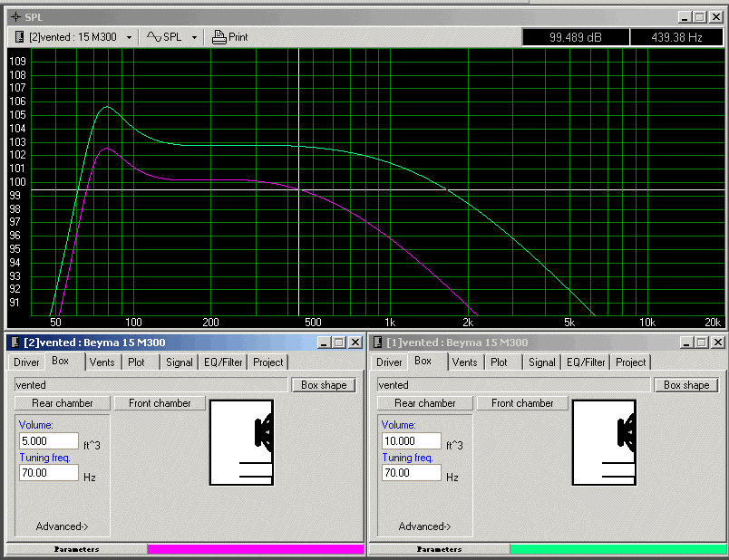729x560 pixels.
Task: Open the SPL plot type dropdown arrow
Action: 194,38
